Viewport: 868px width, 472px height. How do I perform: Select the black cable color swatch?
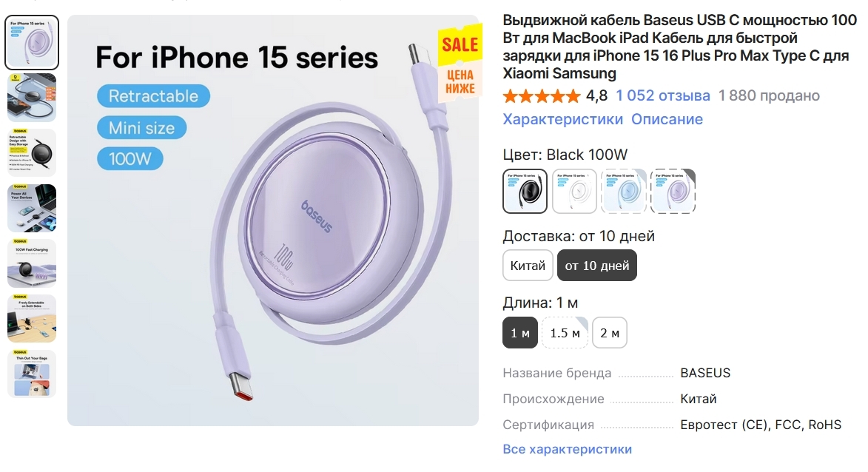click(525, 191)
